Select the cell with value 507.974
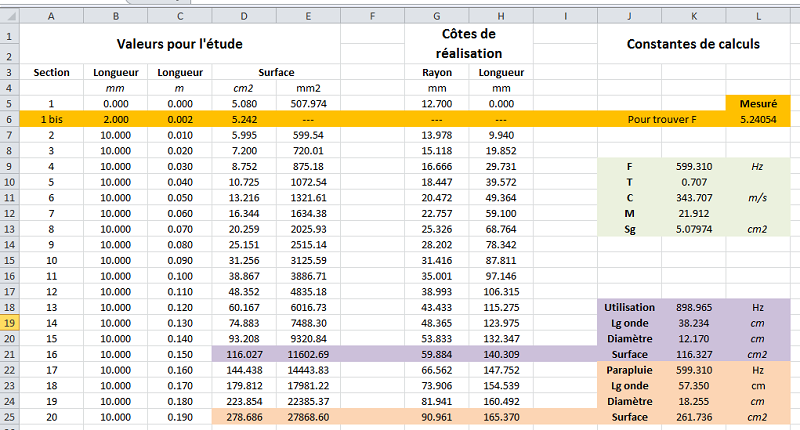The width and height of the screenshot is (800, 430). coord(308,104)
